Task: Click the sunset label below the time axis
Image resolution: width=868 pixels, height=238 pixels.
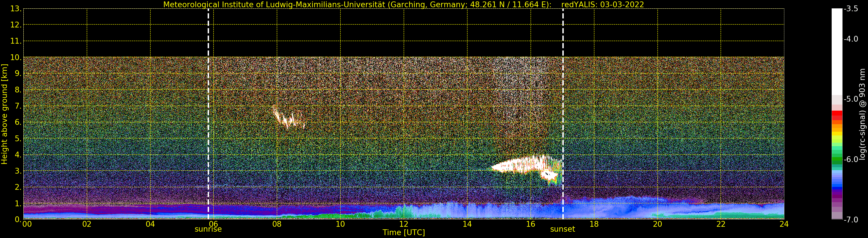Action: [x=562, y=229]
